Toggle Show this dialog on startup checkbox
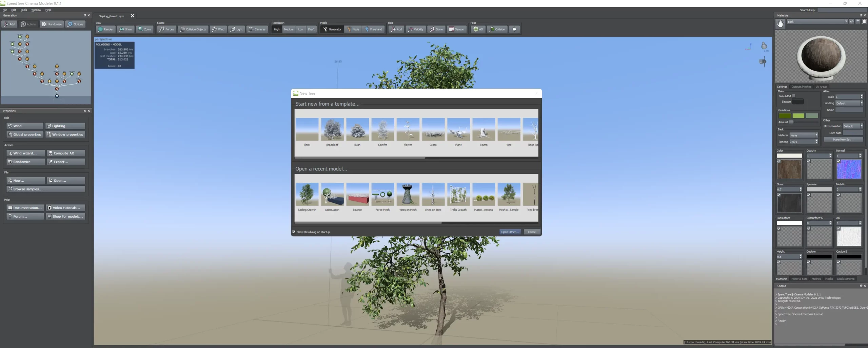 tap(294, 232)
